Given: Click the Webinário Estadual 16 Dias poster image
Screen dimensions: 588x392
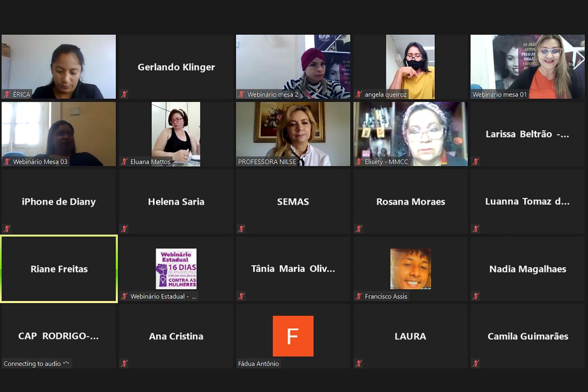Looking at the screenshot, I should coord(176,269).
